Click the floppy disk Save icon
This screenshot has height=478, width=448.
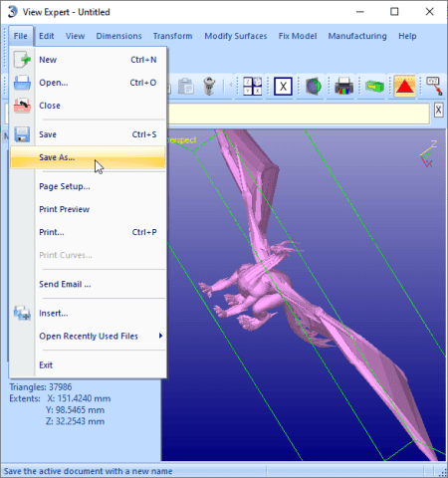pyautogui.click(x=22, y=134)
